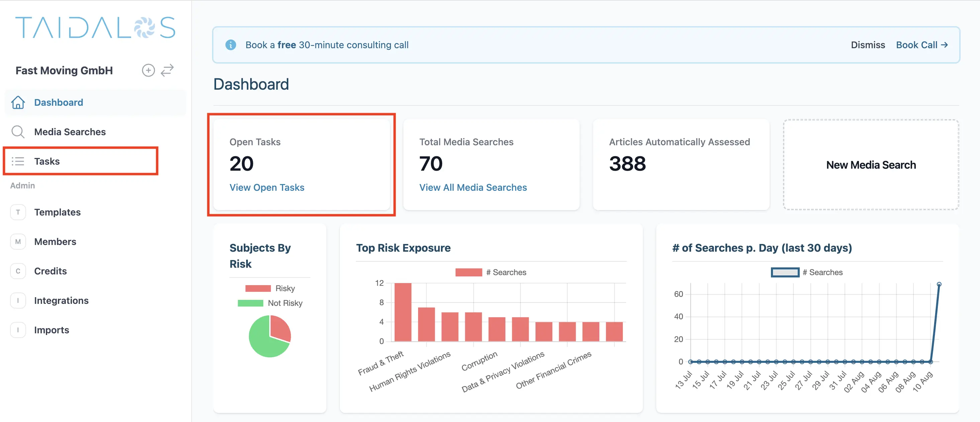
Task: Click the Credits C badge icon
Action: click(x=18, y=271)
